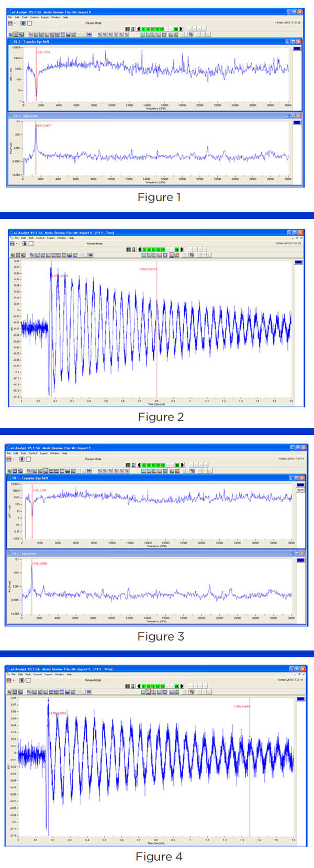The height and width of the screenshot is (868, 314).
Task: Click the leftmost icon of Figure 1's lower toolbar row
Action: point(10,35)
